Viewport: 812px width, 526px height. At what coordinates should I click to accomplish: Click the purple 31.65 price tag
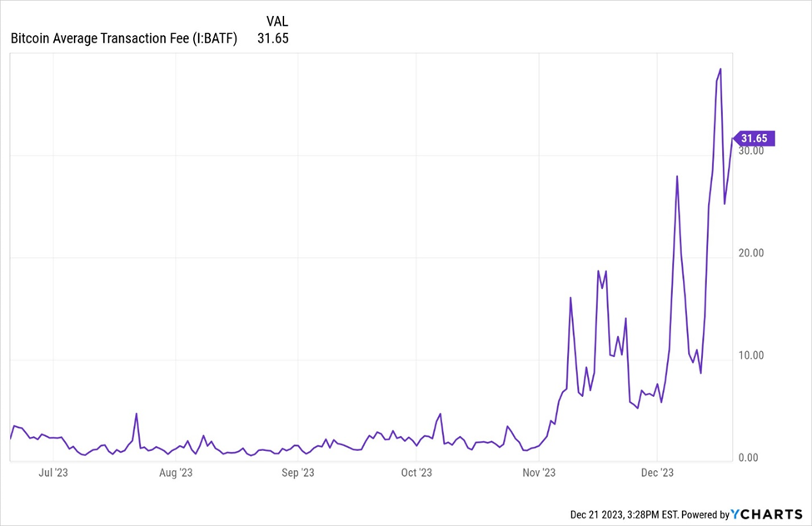(x=753, y=139)
